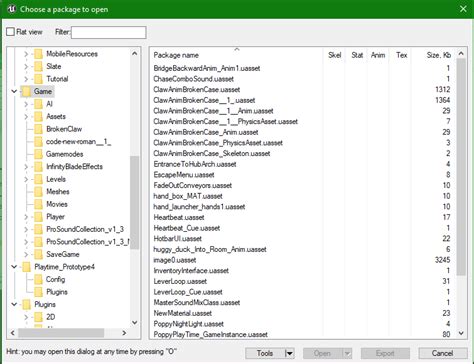Select the Movies folder icon

click(39, 204)
